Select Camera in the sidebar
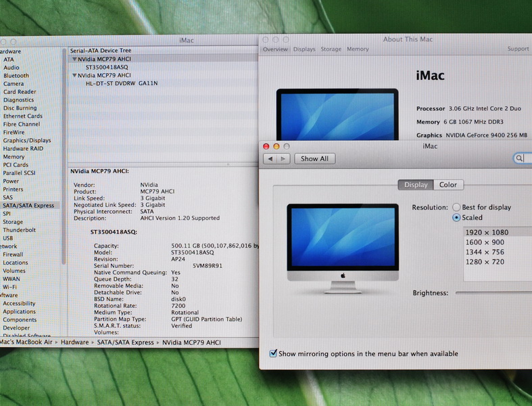532x406 pixels. 14,84
